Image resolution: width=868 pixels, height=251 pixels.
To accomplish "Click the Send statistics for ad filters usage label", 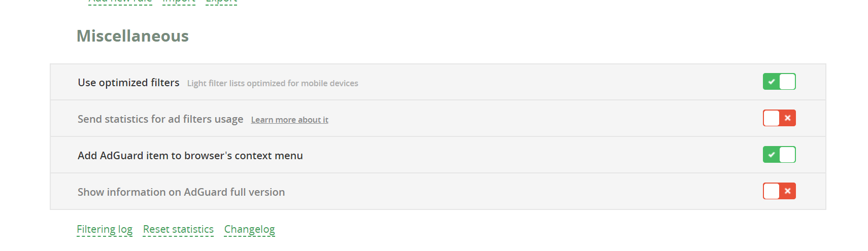I will [x=160, y=119].
